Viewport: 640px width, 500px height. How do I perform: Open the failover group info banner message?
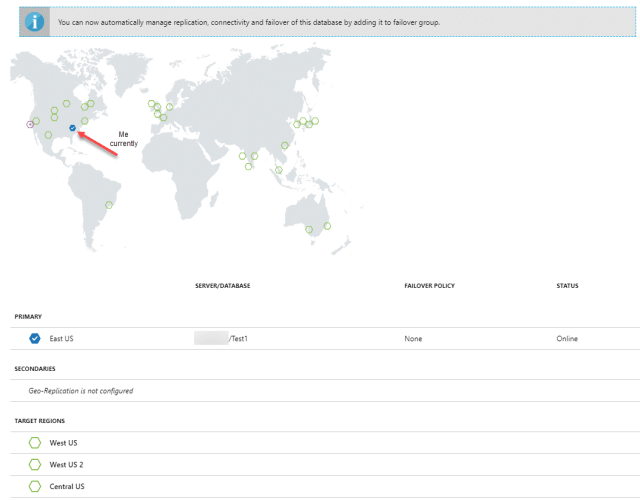pos(250,22)
